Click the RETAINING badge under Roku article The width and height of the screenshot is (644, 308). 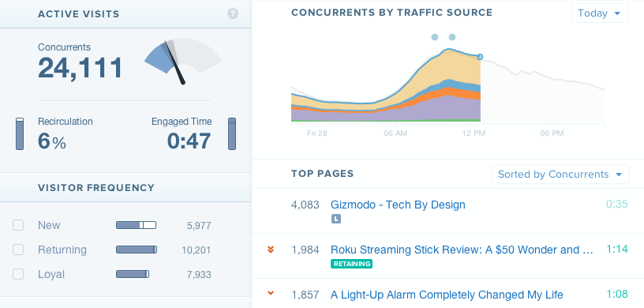[x=351, y=264]
